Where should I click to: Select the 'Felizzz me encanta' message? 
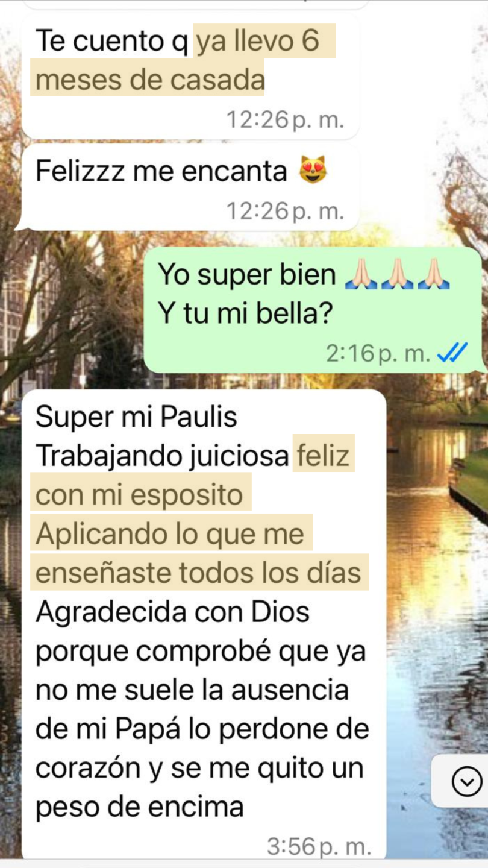pyautogui.click(x=191, y=187)
